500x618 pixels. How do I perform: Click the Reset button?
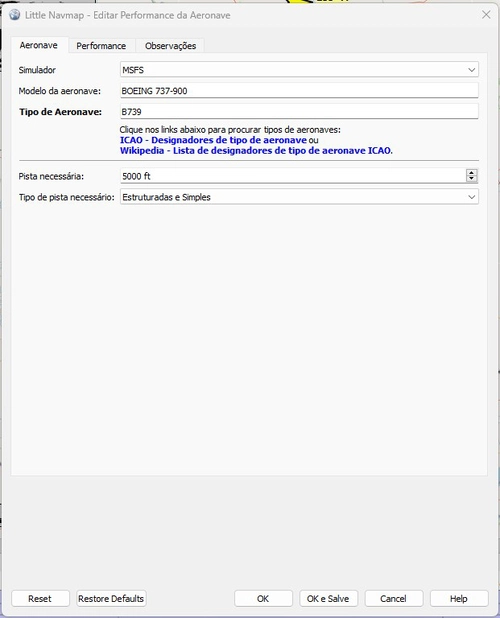point(40,598)
